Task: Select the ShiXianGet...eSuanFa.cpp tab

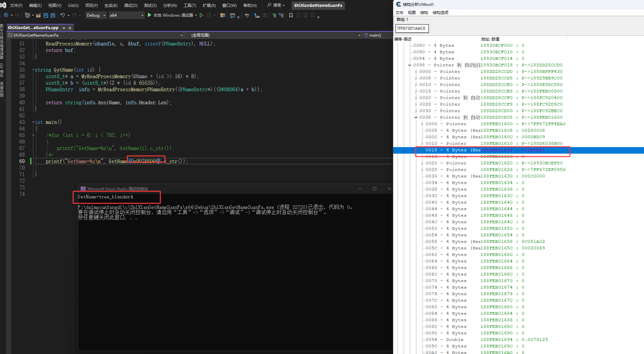Action: click(33, 28)
